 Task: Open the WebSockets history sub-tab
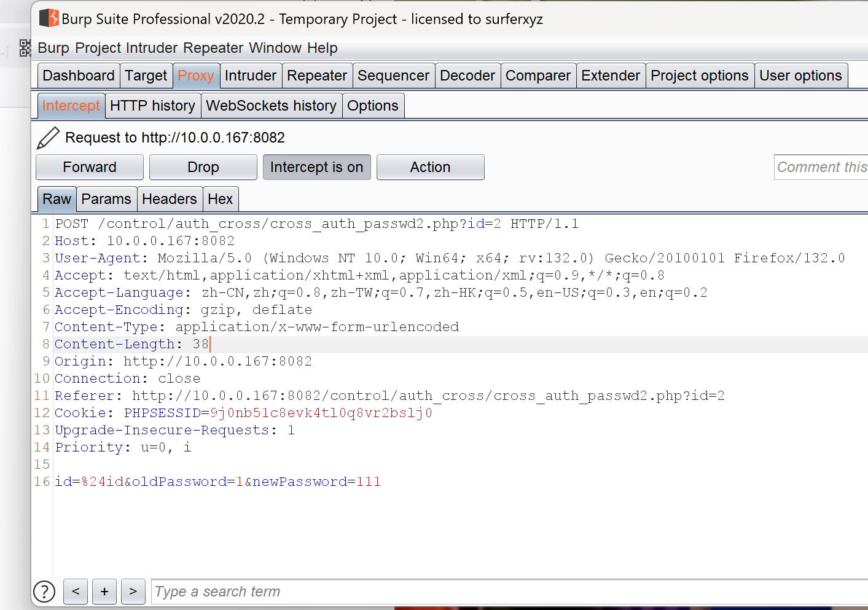tap(272, 106)
